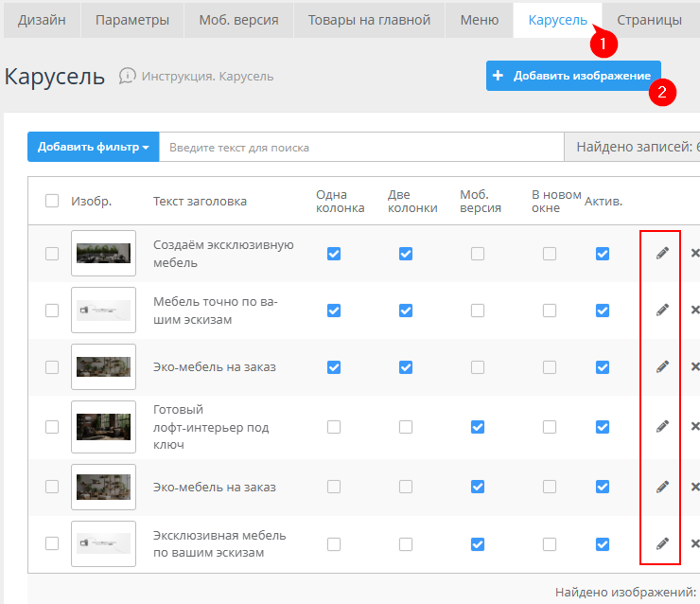Screen dimensions: 700x604
Task: Enable 'Моб. версия' for 'Создаём эксклюзивную мебель'
Action: [478, 254]
